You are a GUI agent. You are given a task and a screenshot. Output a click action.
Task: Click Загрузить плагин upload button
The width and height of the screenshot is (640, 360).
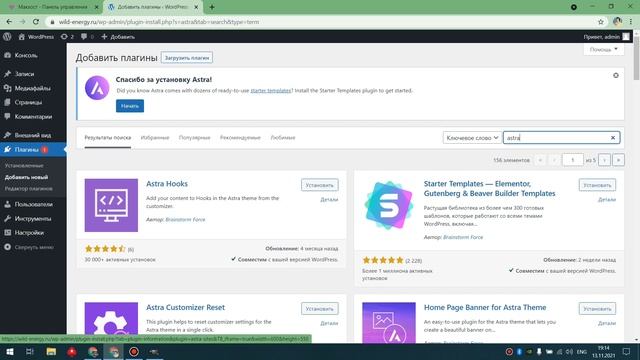click(187, 58)
